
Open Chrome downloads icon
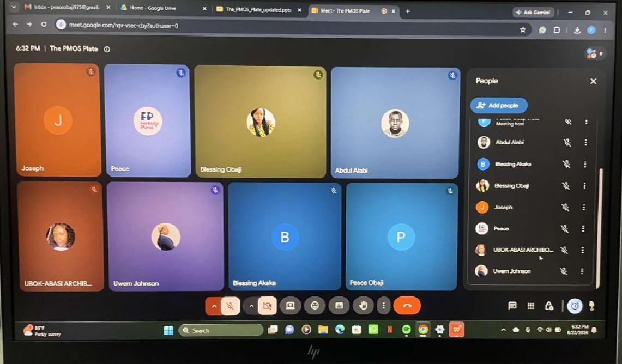577,30
